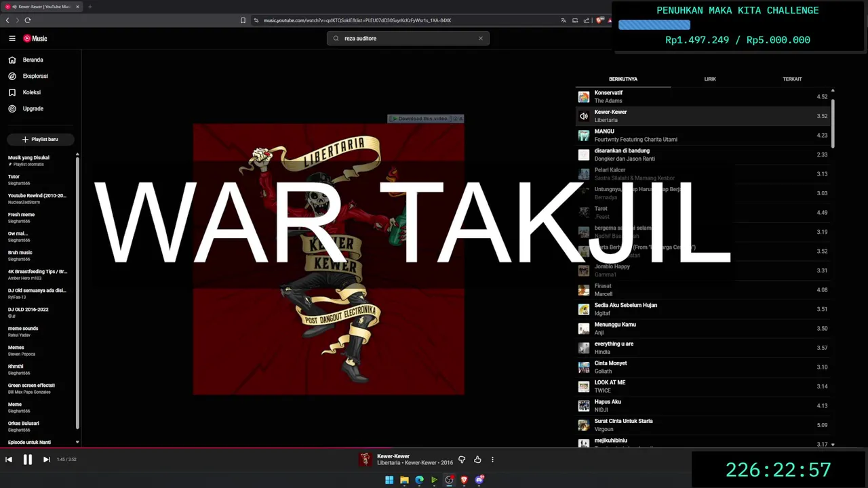Click the browser URL address field
This screenshot has width=868, height=488.
coord(407,20)
